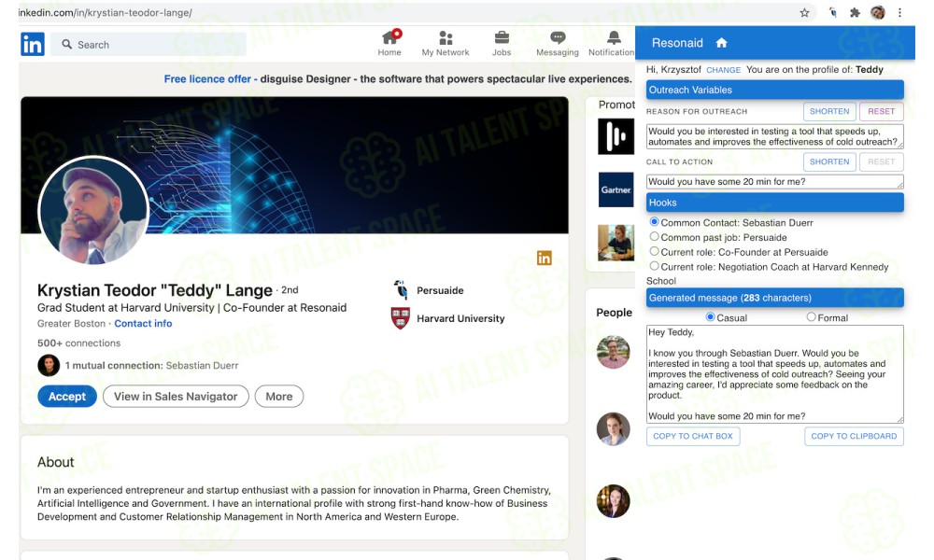Click CHANGE next to Krzysztof

pyautogui.click(x=723, y=70)
